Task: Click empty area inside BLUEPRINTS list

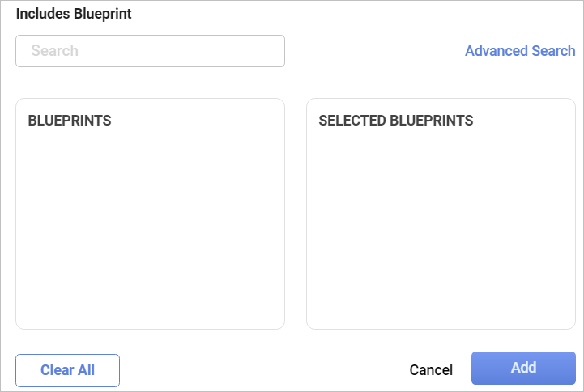Action: click(x=150, y=227)
